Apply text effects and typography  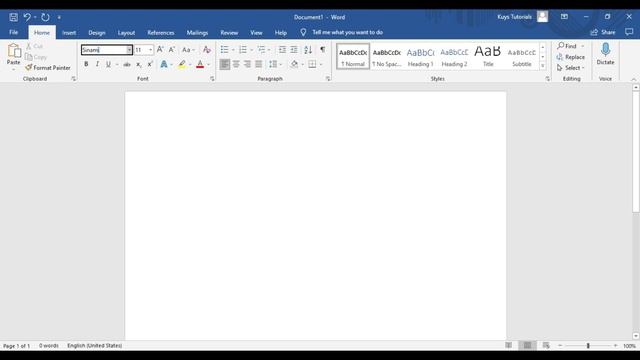(164, 64)
